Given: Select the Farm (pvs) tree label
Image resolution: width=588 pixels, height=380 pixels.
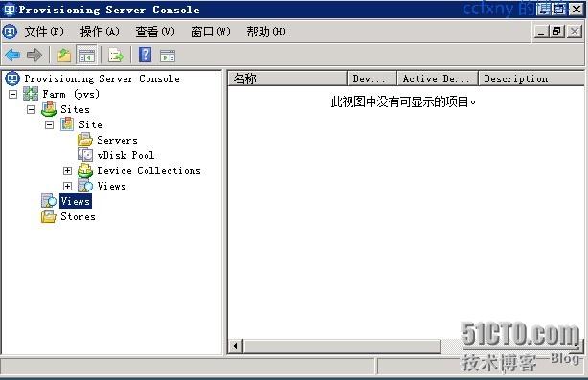Looking at the screenshot, I should (71, 94).
